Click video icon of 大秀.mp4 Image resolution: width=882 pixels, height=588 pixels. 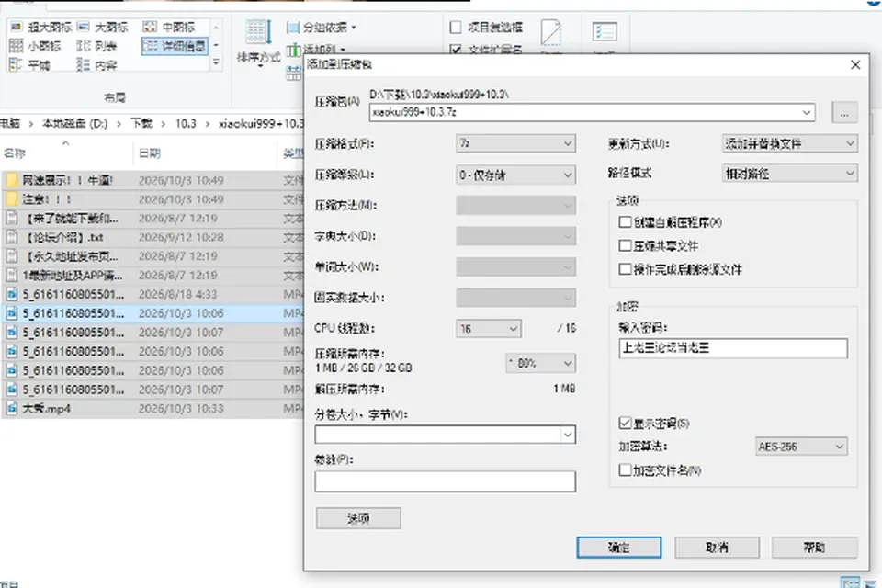pyautogui.click(x=11, y=409)
